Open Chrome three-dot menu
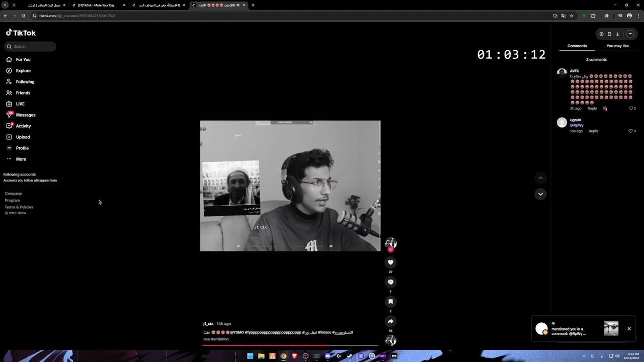Viewport: 644px width, 362px height. pyautogui.click(x=638, y=16)
